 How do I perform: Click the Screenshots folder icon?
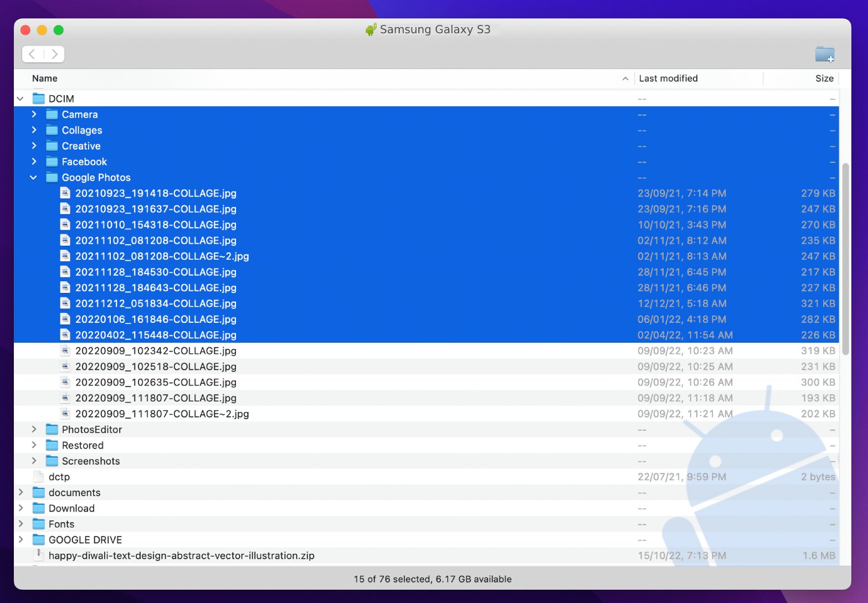tap(52, 461)
